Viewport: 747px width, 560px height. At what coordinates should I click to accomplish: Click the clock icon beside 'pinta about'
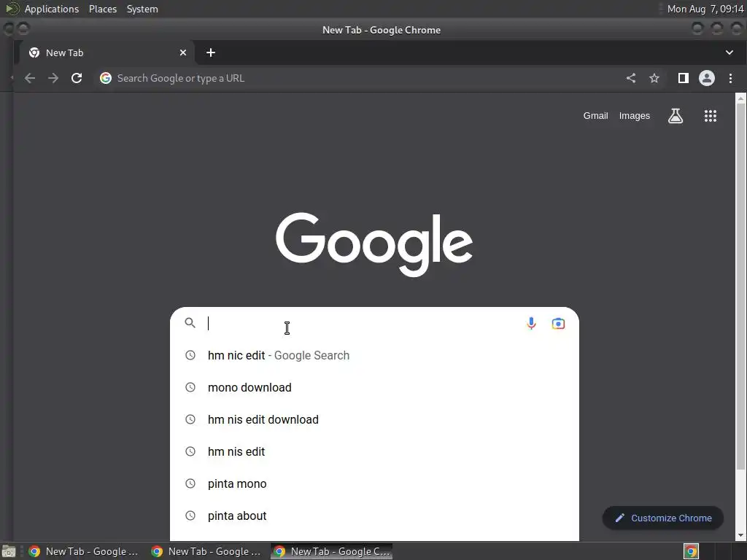coord(190,516)
